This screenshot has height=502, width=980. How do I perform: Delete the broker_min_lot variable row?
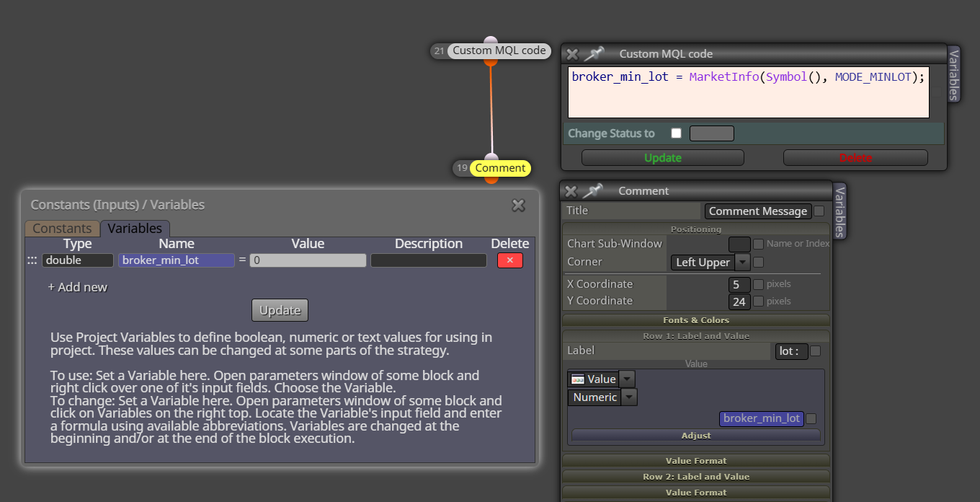point(510,260)
